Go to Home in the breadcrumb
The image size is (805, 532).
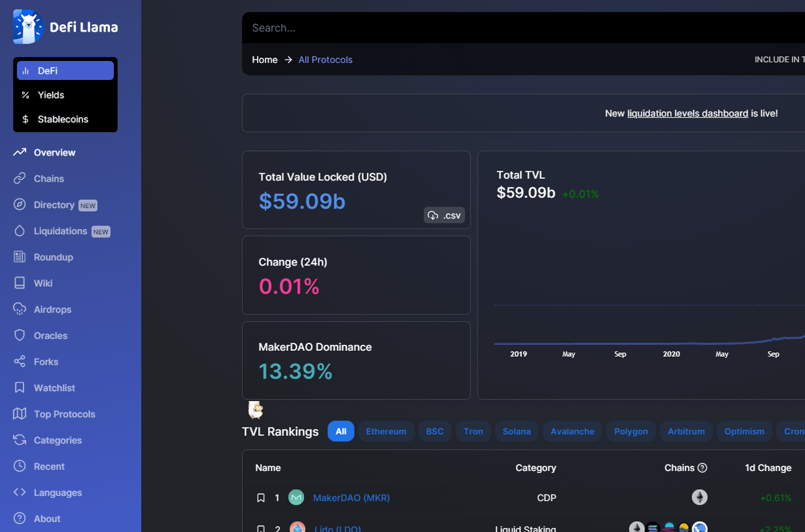[x=264, y=60]
